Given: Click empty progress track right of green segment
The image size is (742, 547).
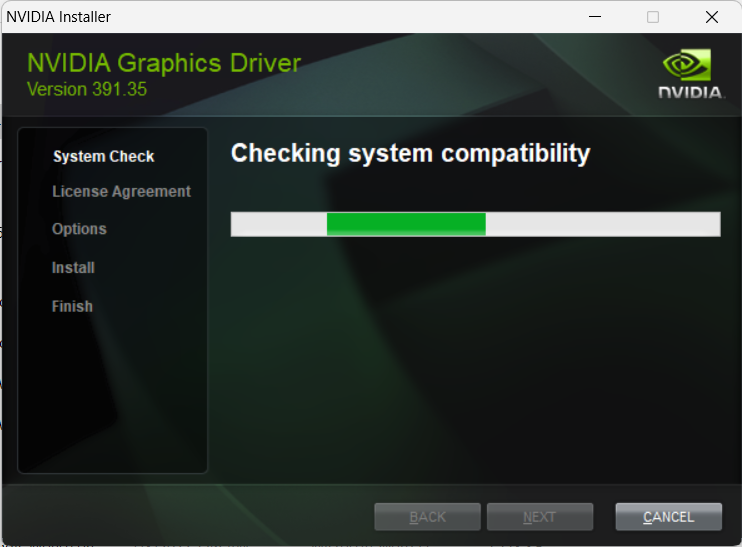Looking at the screenshot, I should pos(602,224).
